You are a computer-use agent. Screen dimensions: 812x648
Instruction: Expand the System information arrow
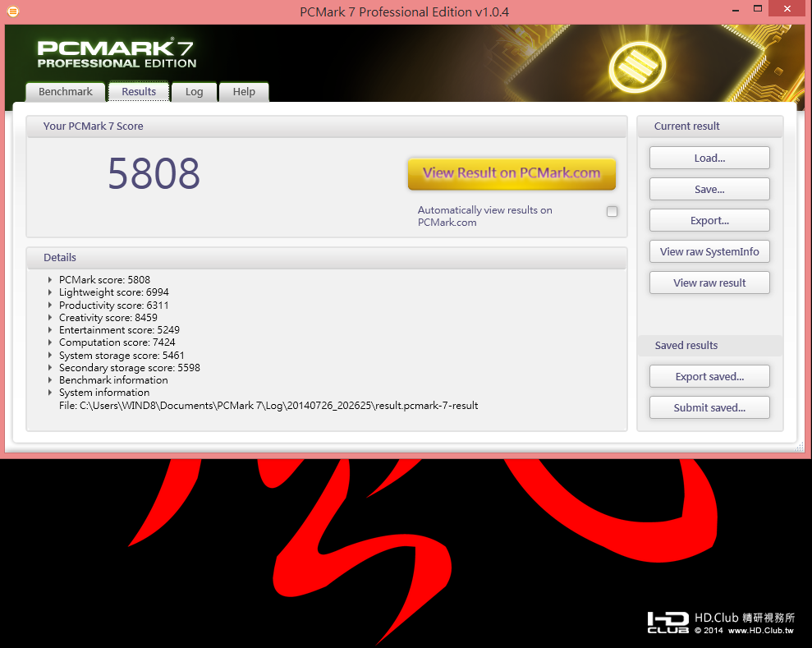click(x=50, y=393)
